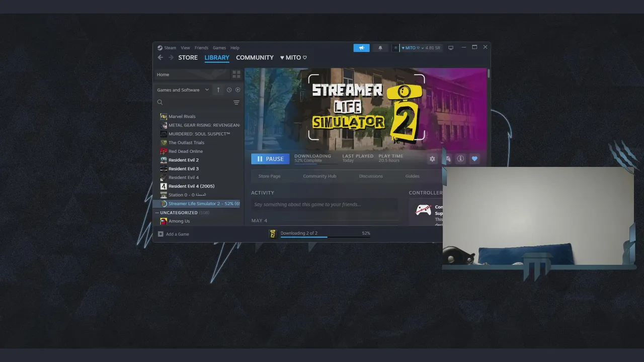Open the advanced filter options icon

(236, 103)
